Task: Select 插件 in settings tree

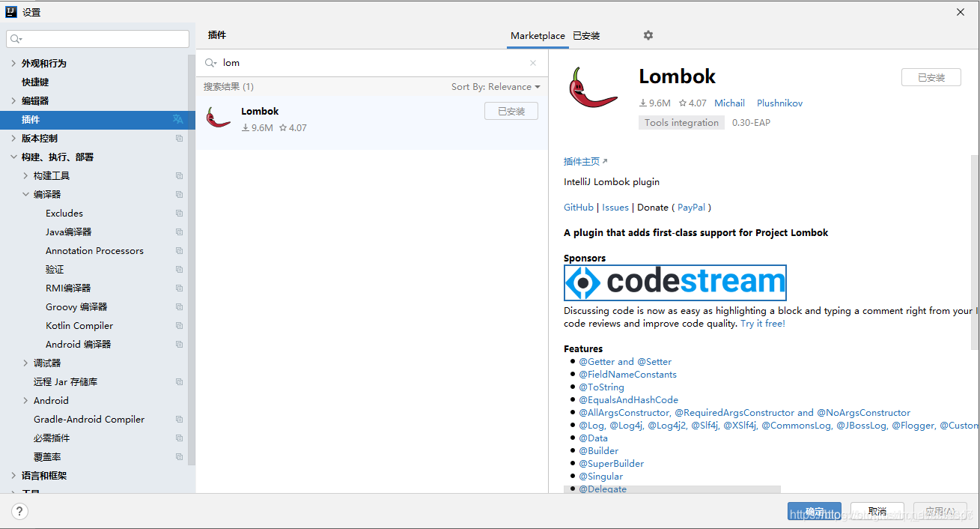Action: [x=97, y=119]
